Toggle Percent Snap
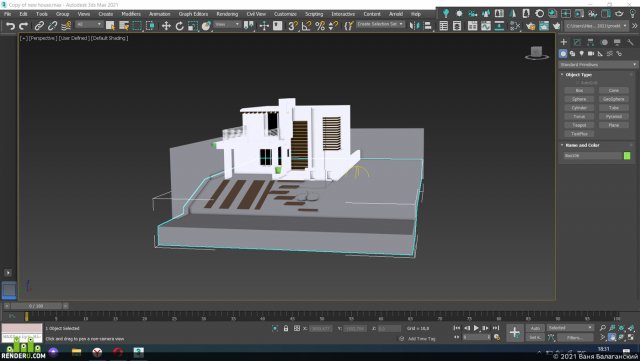The width and height of the screenshot is (640, 361). click(320, 26)
